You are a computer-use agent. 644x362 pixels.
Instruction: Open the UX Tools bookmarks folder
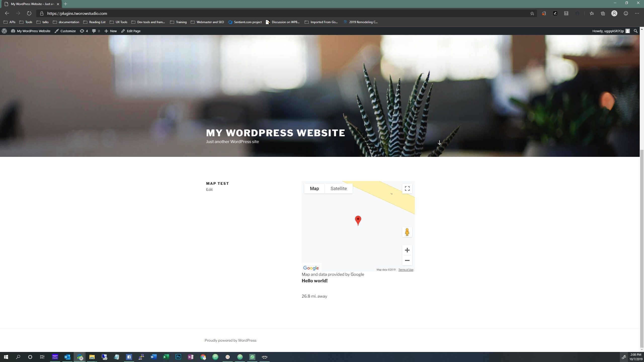pyautogui.click(x=118, y=22)
